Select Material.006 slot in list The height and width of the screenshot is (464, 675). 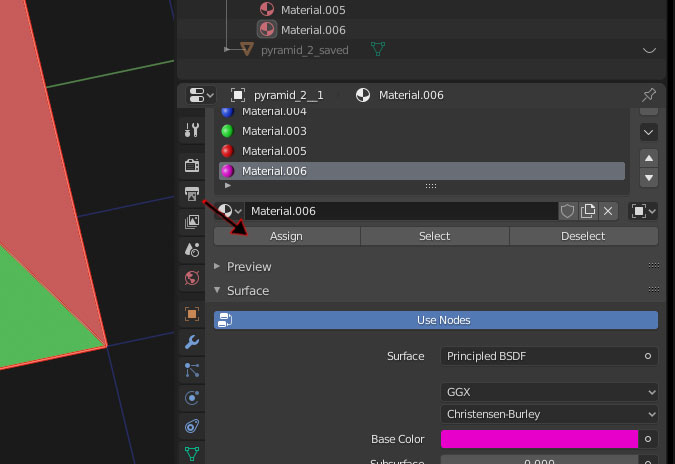422,171
